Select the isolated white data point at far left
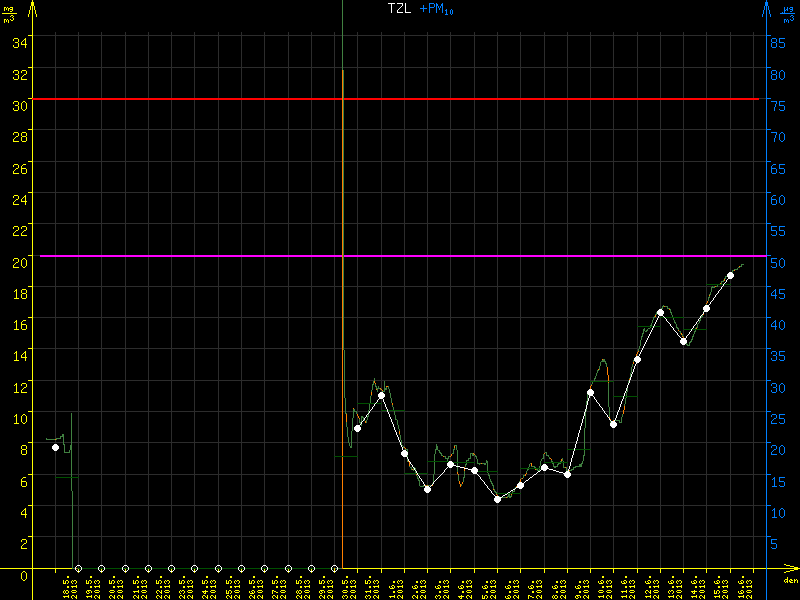This screenshot has height=600, width=800. (55, 447)
